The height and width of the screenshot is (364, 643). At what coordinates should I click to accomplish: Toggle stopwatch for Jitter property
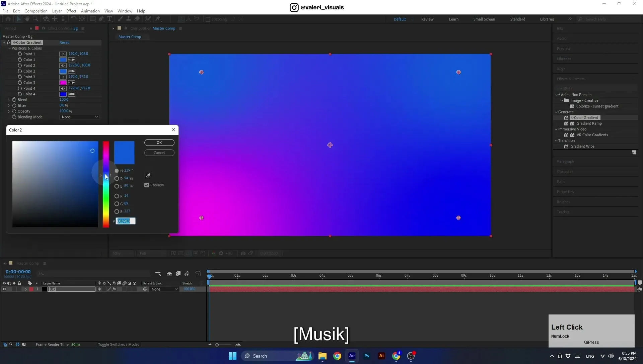click(14, 105)
